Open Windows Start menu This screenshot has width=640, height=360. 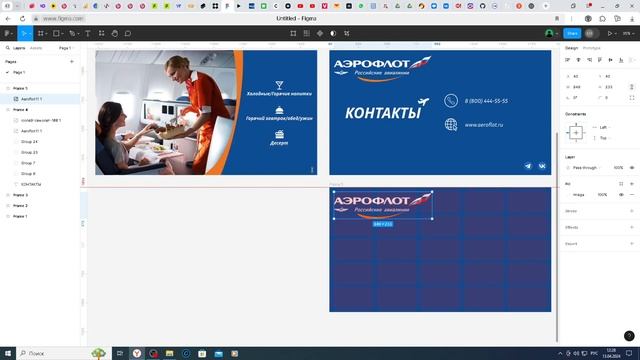click(8, 353)
